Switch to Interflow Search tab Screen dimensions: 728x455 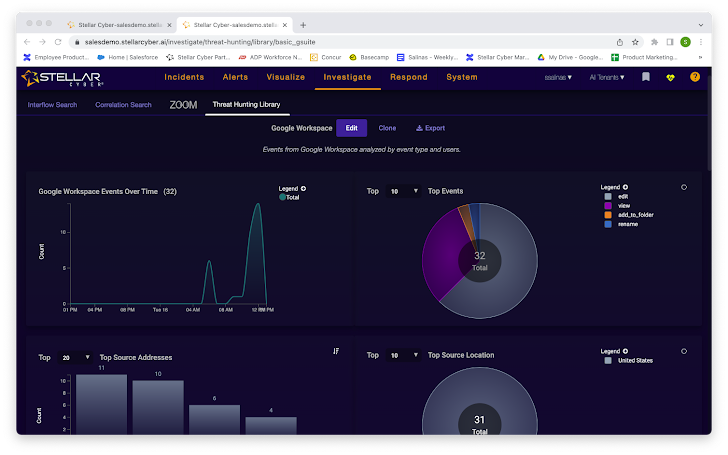[52, 105]
